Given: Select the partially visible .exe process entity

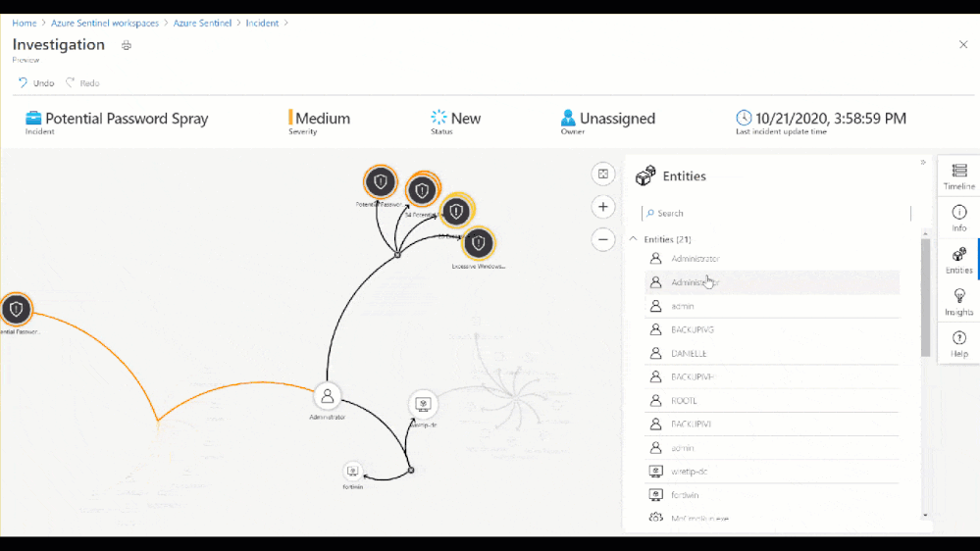Looking at the screenshot, I should 772,518.
